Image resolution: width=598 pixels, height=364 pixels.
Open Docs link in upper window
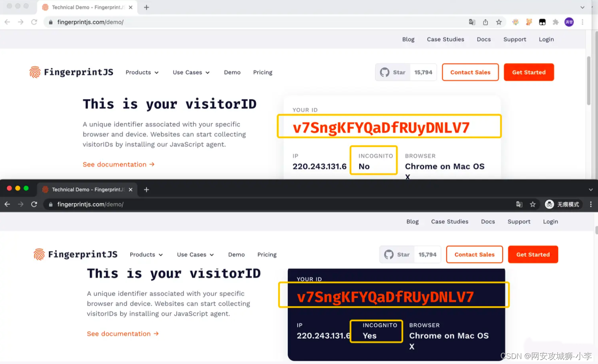point(484,39)
